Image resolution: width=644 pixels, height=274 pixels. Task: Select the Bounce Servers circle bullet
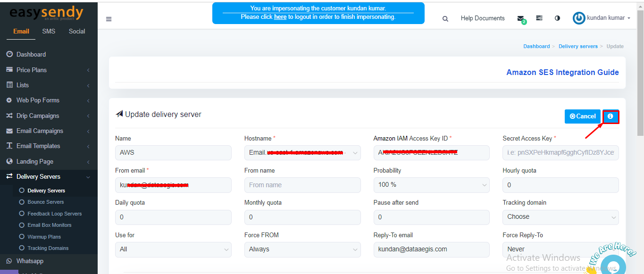pos(21,202)
